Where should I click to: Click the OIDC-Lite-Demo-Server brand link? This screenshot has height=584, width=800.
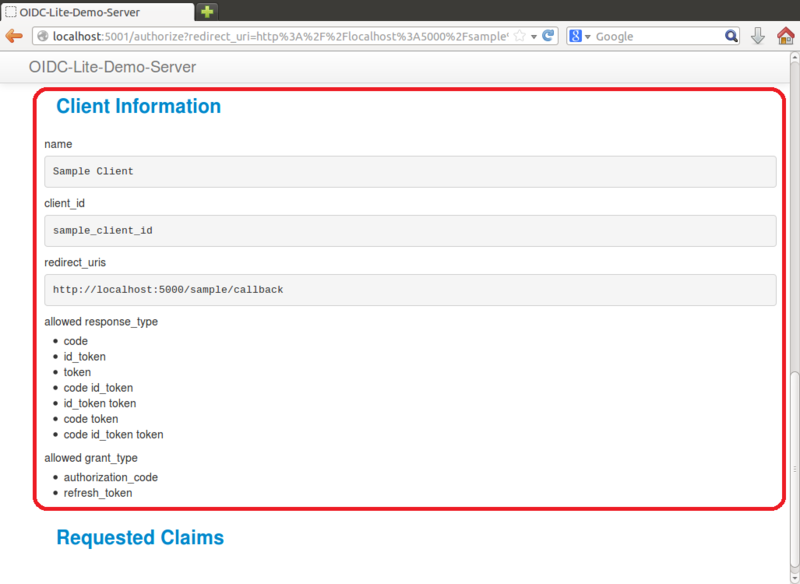pyautogui.click(x=112, y=67)
